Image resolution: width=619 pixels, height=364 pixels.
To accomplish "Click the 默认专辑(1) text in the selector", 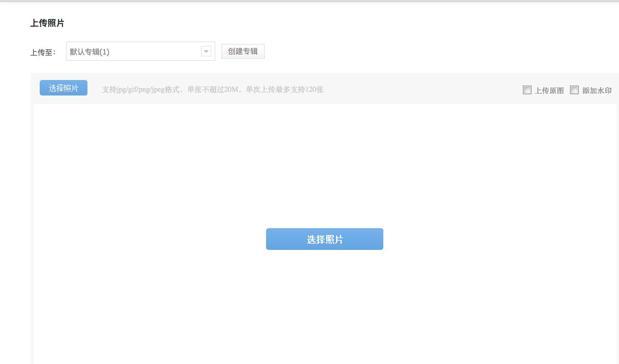I will pyautogui.click(x=90, y=52).
